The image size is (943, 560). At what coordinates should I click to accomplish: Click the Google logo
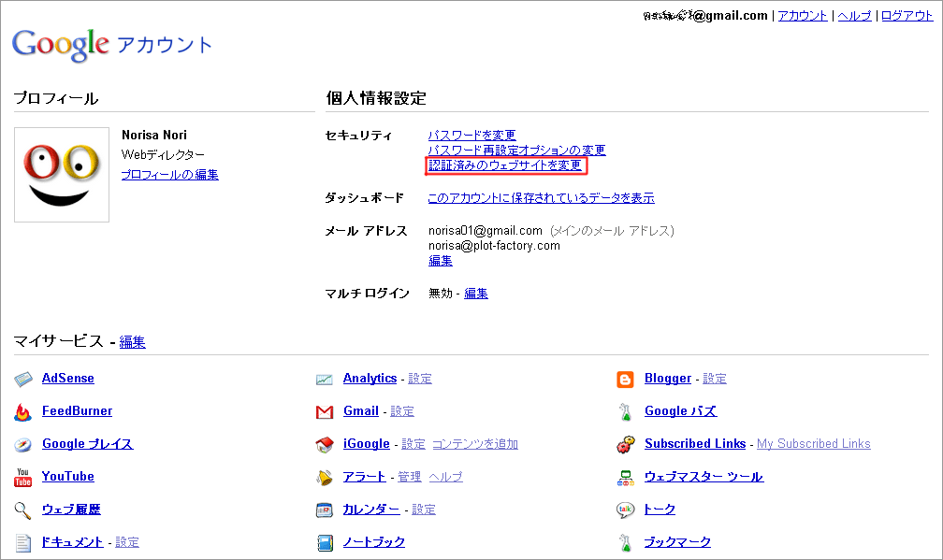click(60, 45)
